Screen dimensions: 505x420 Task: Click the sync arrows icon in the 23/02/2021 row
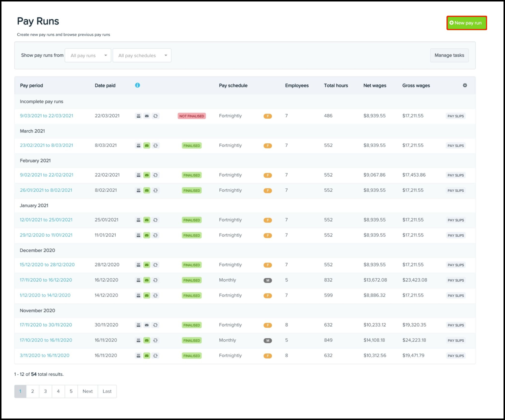pyautogui.click(x=155, y=146)
